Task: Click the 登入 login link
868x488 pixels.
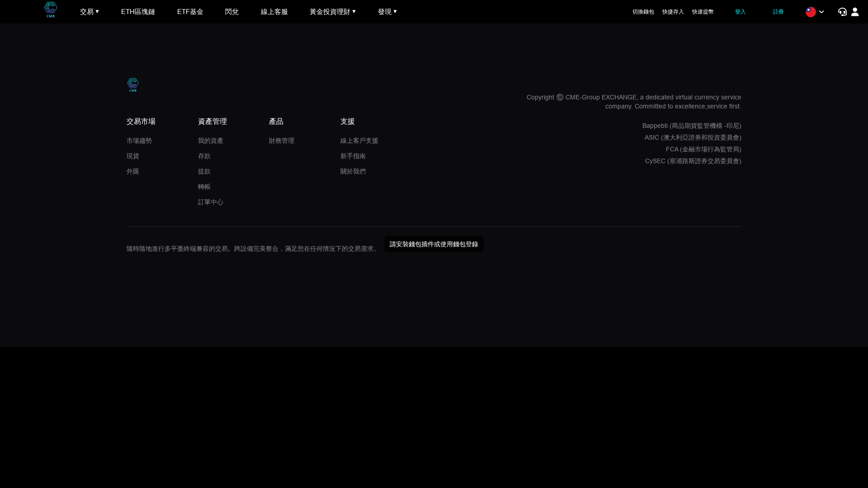Action: tap(741, 12)
